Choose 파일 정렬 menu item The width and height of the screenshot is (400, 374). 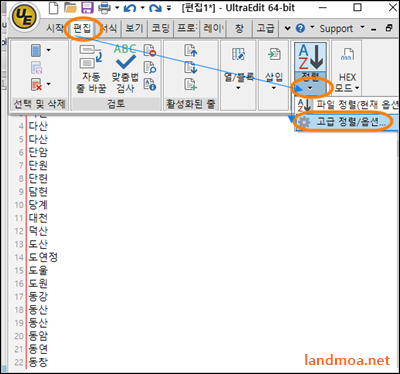346,105
